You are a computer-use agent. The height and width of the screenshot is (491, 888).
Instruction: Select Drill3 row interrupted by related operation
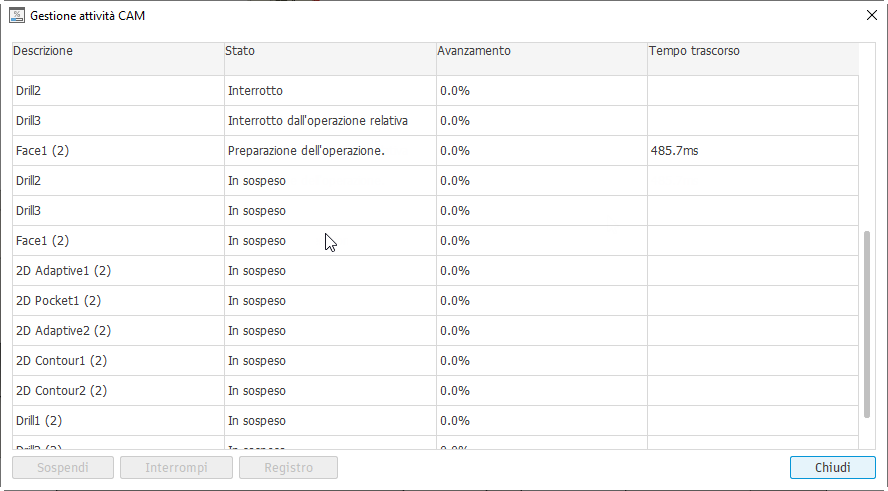coord(118,121)
